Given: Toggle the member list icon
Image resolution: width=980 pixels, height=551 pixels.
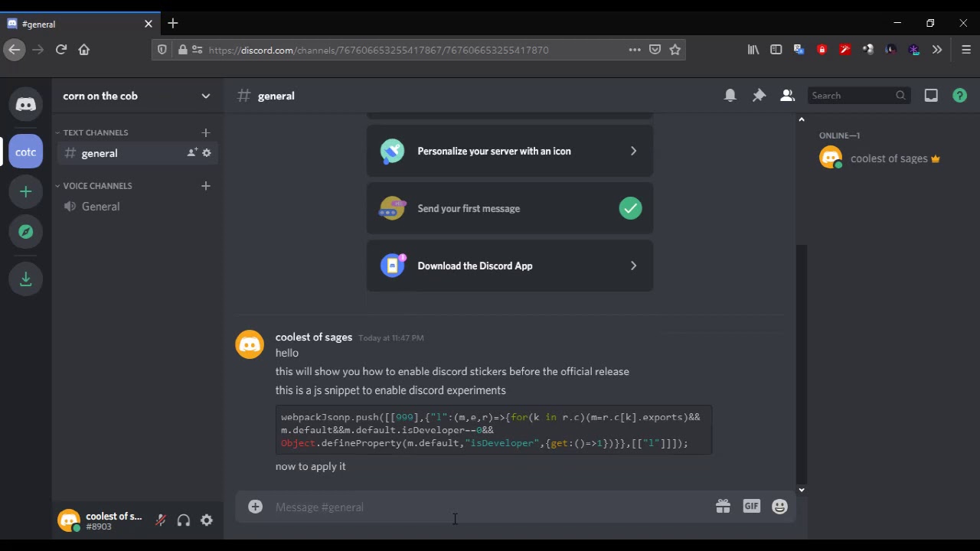Looking at the screenshot, I should (787, 96).
